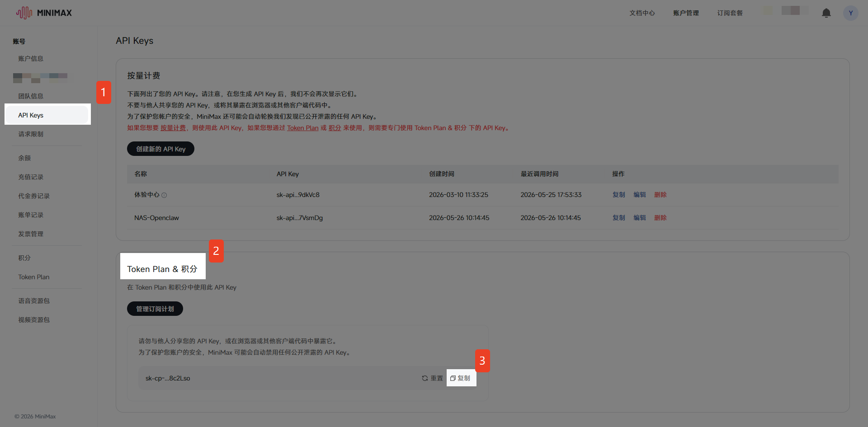Open 充值记录 in the sidebar
The width and height of the screenshot is (868, 427).
coord(31,177)
